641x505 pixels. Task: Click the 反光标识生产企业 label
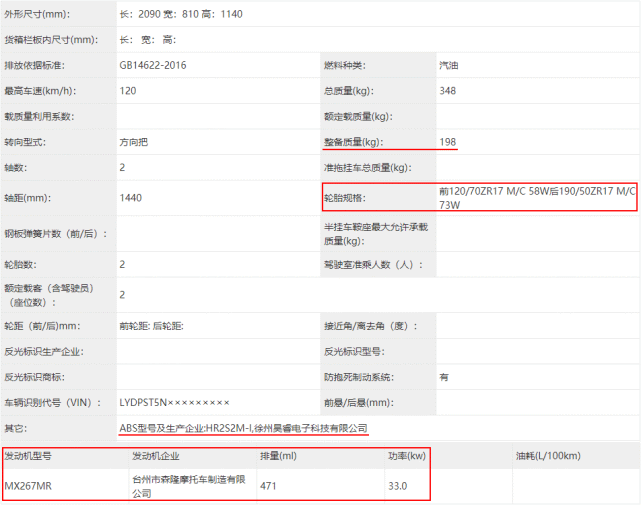44,352
